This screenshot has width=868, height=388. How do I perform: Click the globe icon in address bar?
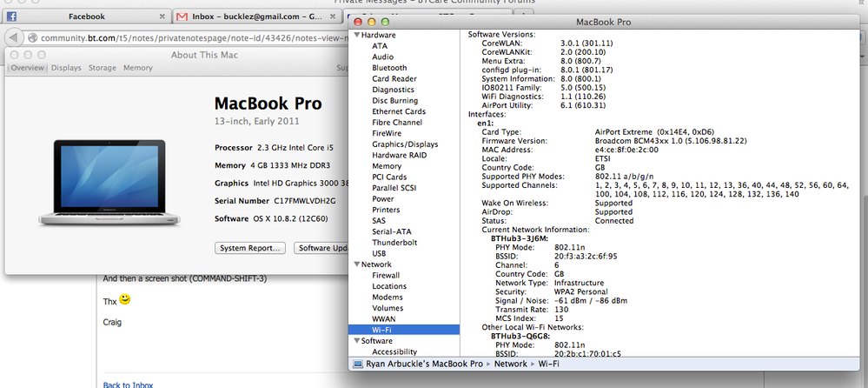point(32,38)
